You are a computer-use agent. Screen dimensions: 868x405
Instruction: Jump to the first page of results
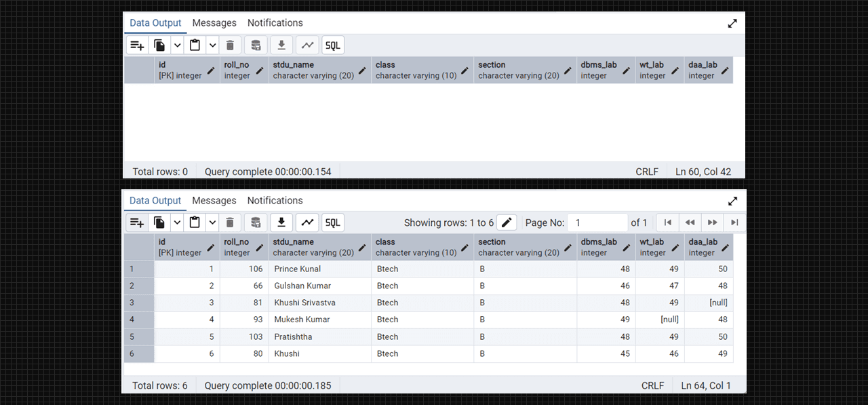tap(668, 223)
